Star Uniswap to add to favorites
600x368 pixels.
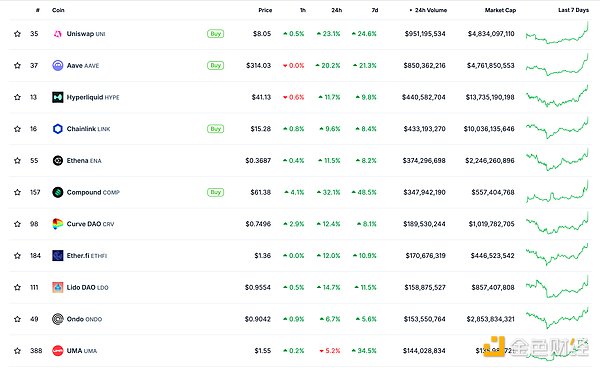click(x=17, y=34)
